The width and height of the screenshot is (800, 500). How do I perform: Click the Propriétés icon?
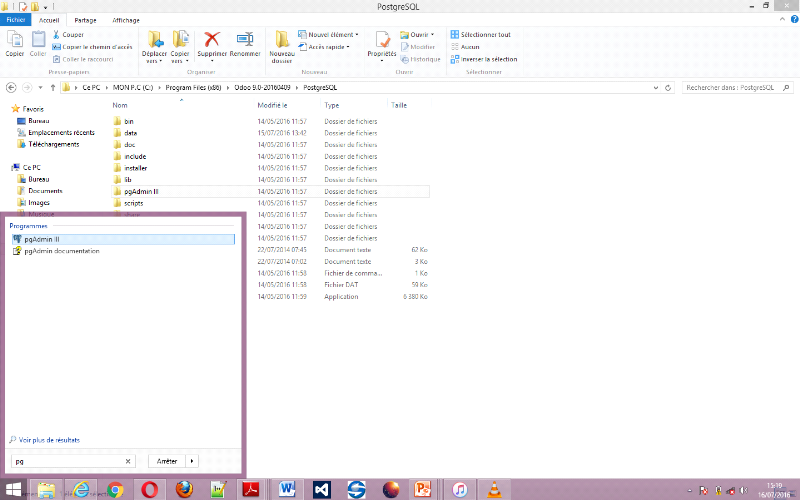click(382, 39)
